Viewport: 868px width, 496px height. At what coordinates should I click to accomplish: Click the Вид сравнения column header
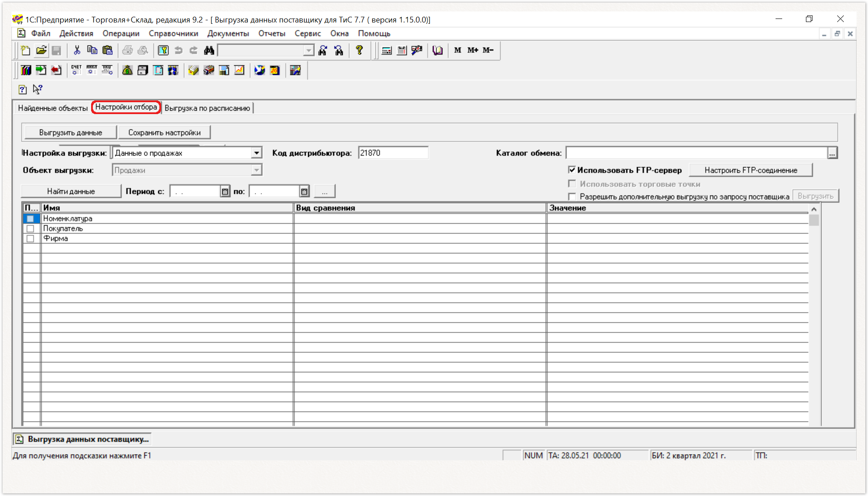pyautogui.click(x=420, y=208)
